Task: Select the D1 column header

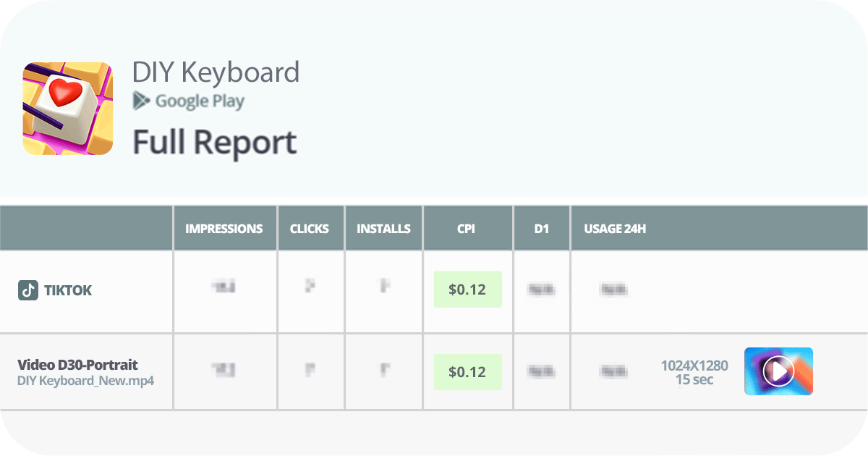Action: coord(542,229)
